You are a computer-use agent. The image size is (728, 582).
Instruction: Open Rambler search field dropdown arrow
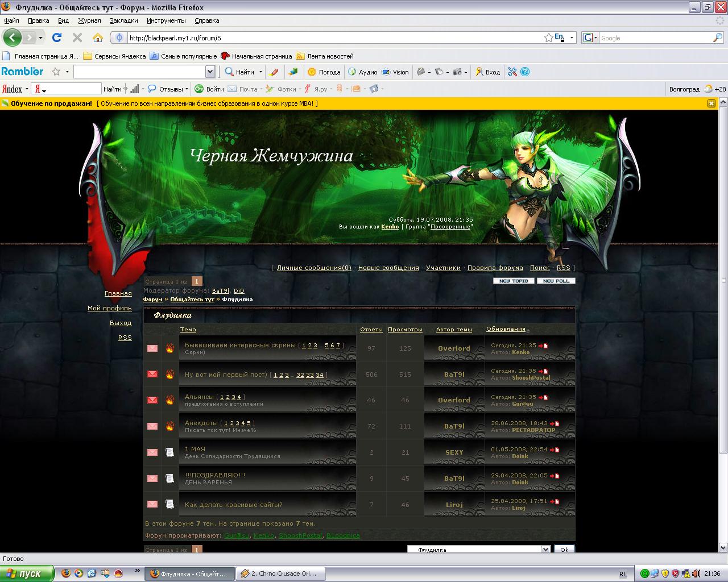point(210,72)
